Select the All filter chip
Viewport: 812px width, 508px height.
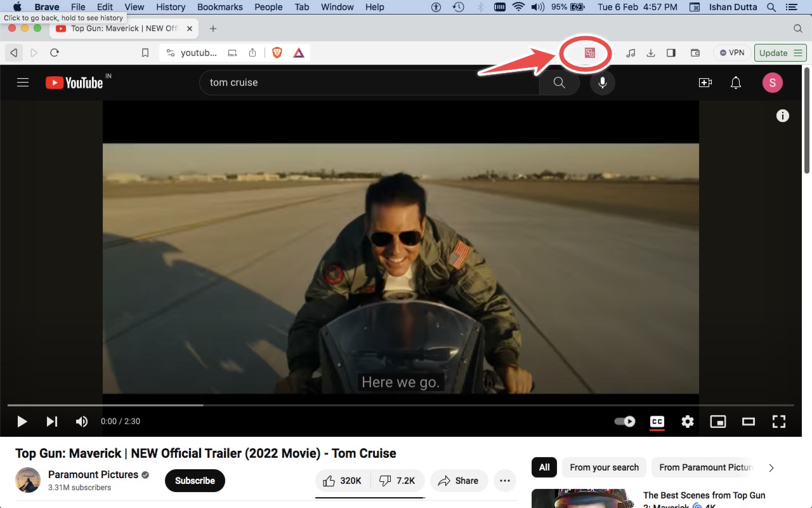544,467
